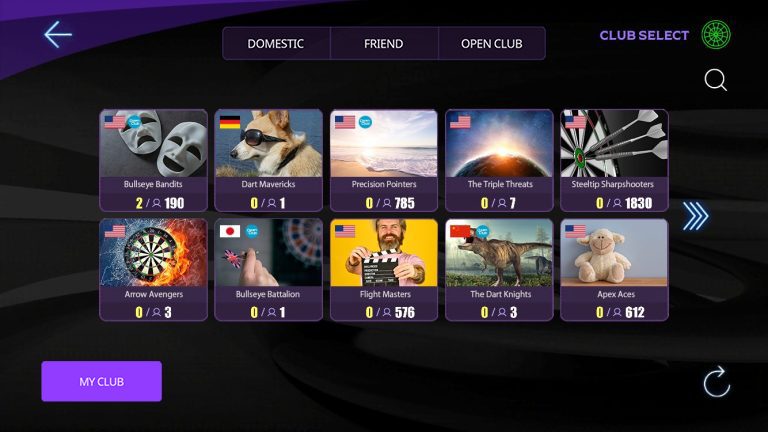The height and width of the screenshot is (432, 768).
Task: Switch to the Open Club tab
Action: click(492, 44)
